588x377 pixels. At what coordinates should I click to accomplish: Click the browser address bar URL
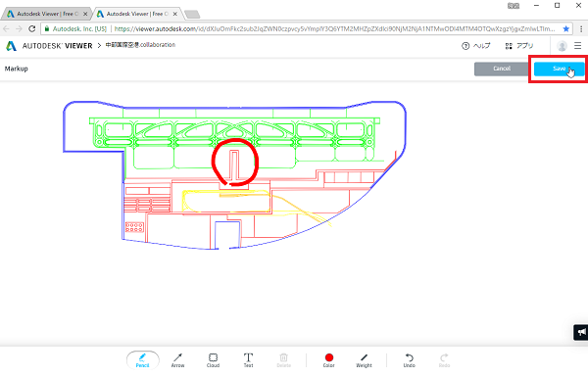point(334,28)
